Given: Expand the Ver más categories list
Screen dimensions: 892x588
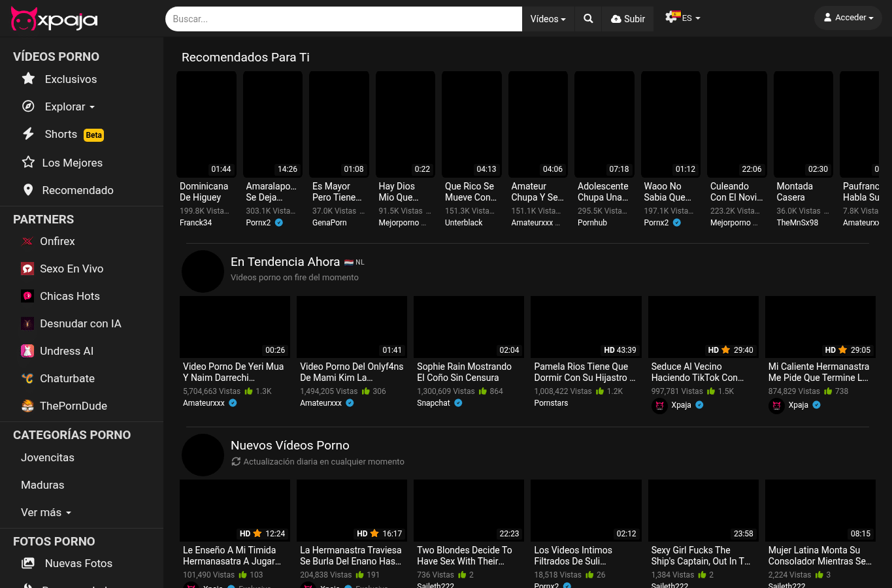Looking at the screenshot, I should [46, 512].
